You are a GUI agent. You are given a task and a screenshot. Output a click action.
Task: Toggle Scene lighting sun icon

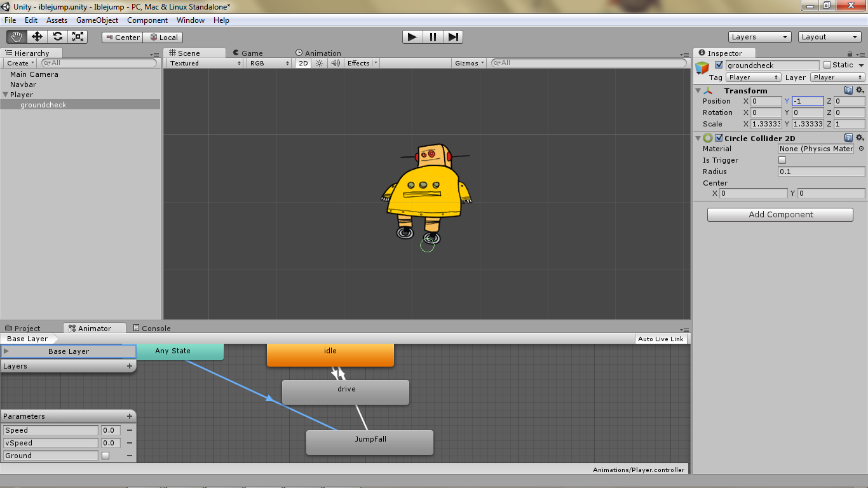320,63
